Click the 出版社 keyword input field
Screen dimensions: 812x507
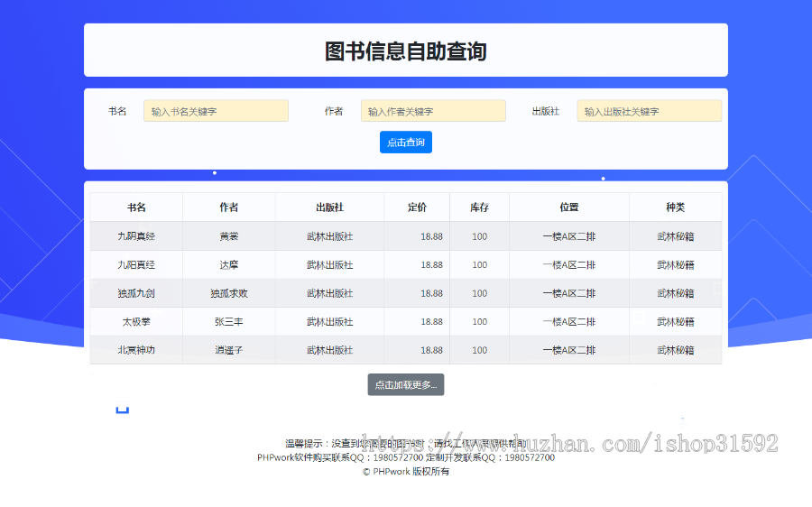click(x=649, y=111)
